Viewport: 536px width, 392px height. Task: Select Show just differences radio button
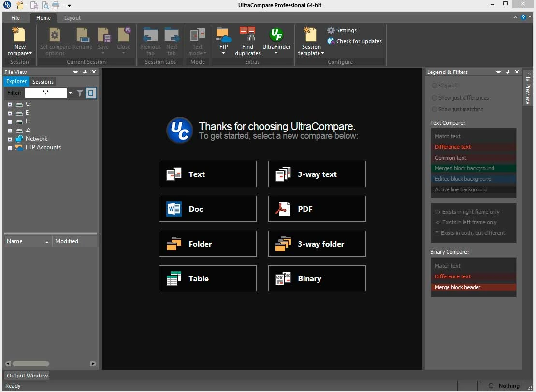coord(435,98)
